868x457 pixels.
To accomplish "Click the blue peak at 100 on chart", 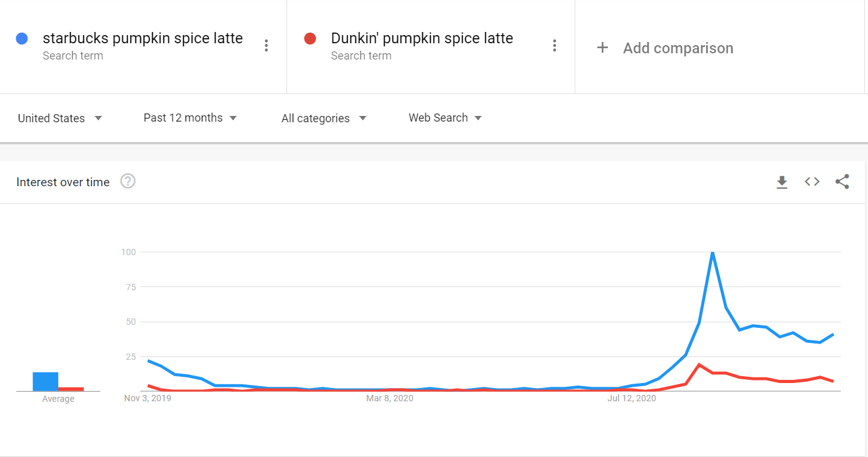I will pos(713,252).
